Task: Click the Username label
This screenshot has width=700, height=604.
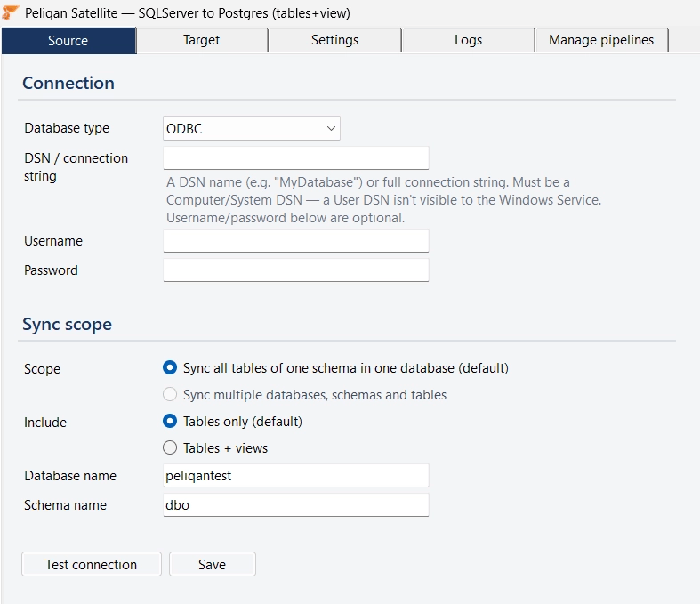Action: click(53, 241)
